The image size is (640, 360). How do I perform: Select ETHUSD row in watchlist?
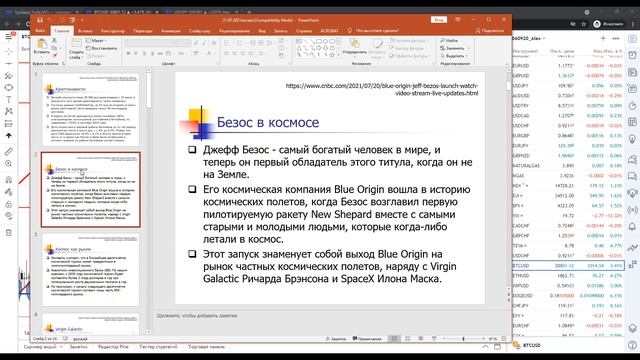[x=568, y=276]
